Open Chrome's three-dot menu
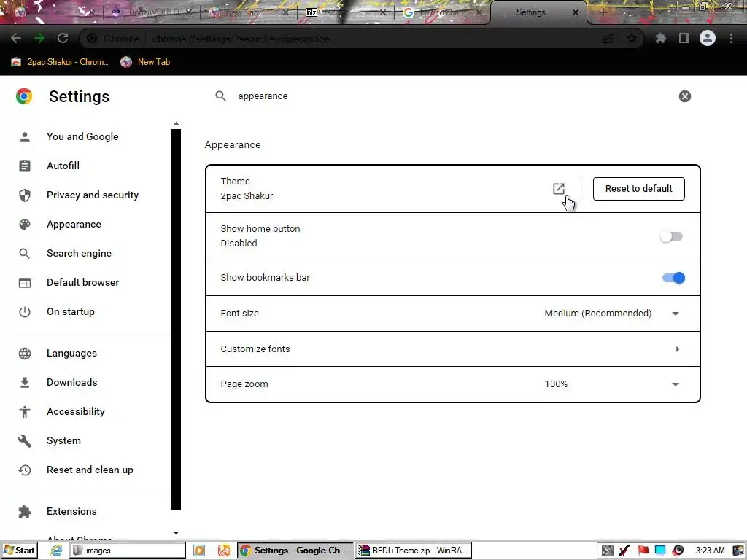 click(731, 38)
